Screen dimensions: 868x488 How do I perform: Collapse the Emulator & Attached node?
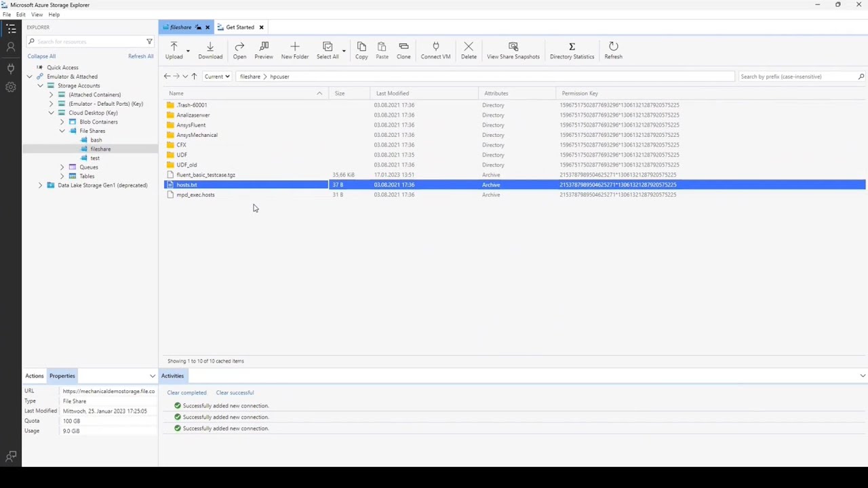29,77
